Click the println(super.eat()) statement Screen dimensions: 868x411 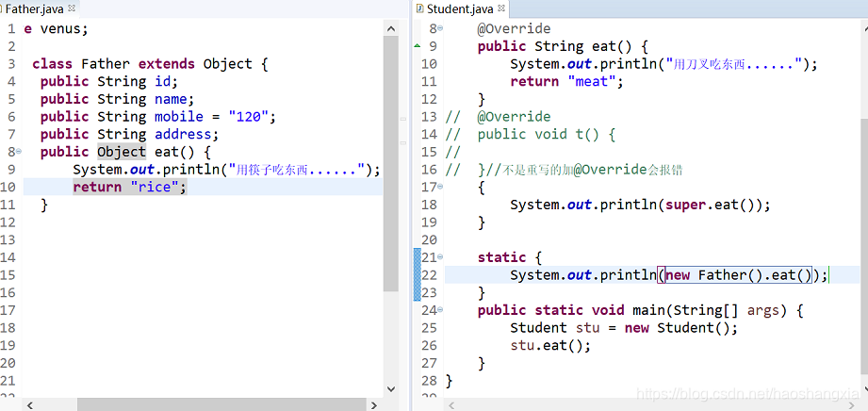click(641, 205)
